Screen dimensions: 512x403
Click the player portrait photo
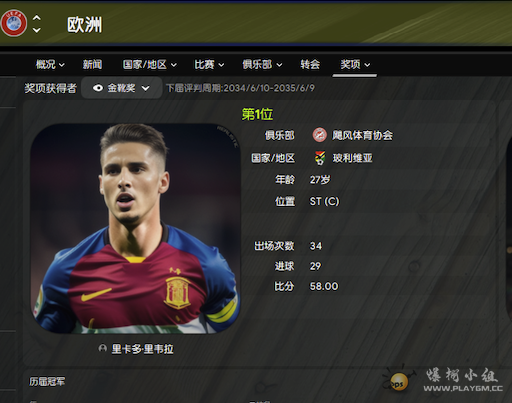135,229
